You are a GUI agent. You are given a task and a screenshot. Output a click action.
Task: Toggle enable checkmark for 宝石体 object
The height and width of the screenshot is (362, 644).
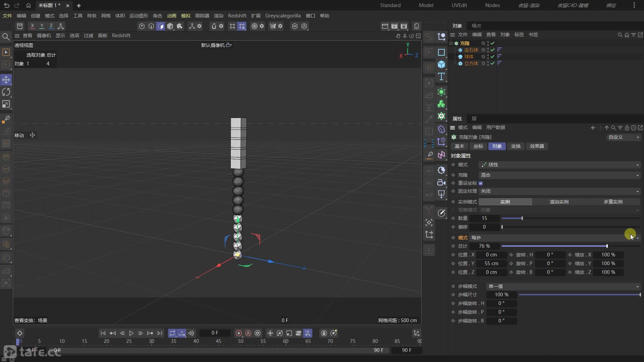(x=492, y=50)
